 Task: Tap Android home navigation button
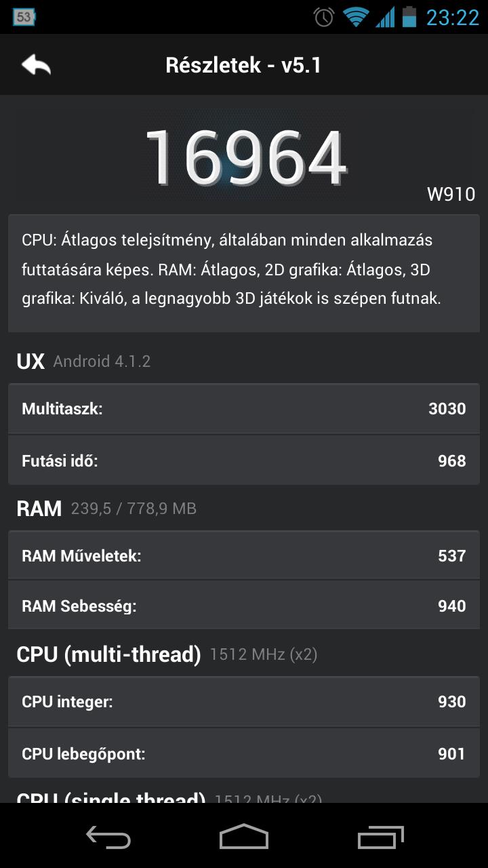tap(244, 837)
